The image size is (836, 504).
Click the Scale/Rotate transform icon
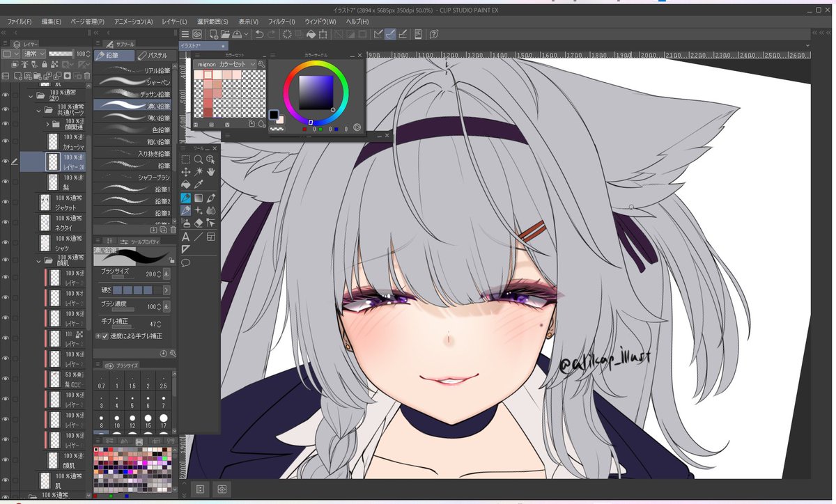[323, 33]
